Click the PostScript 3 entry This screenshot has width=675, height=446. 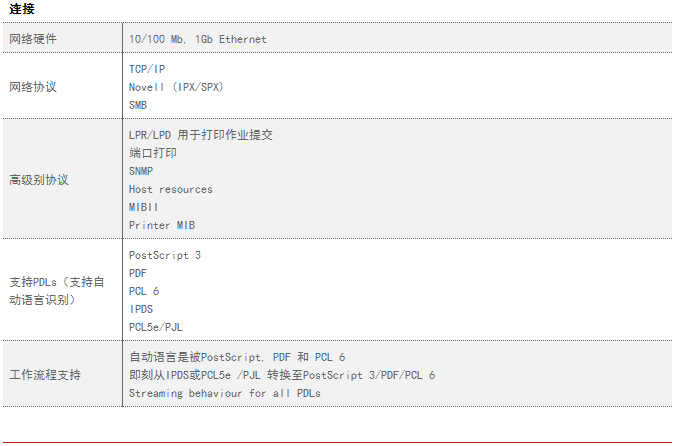165,255
